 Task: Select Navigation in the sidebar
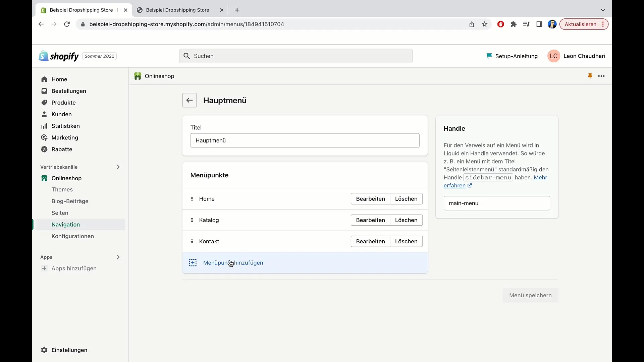[x=80, y=225]
